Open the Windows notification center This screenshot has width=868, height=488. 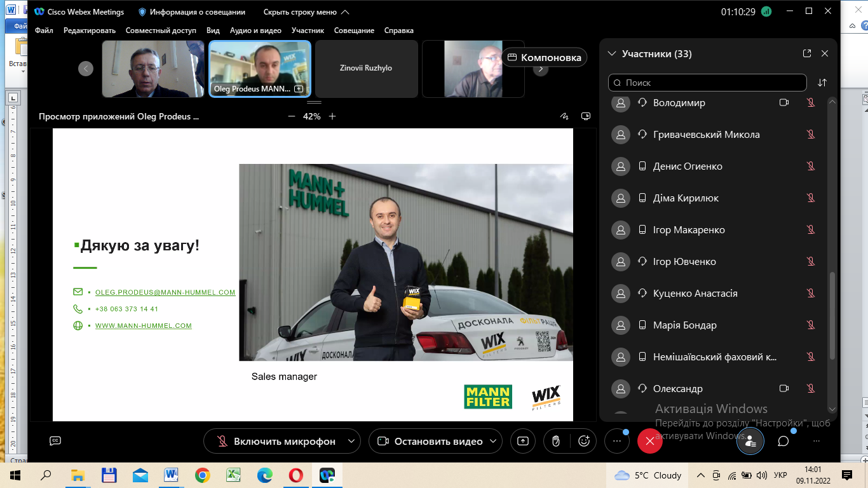point(846,475)
